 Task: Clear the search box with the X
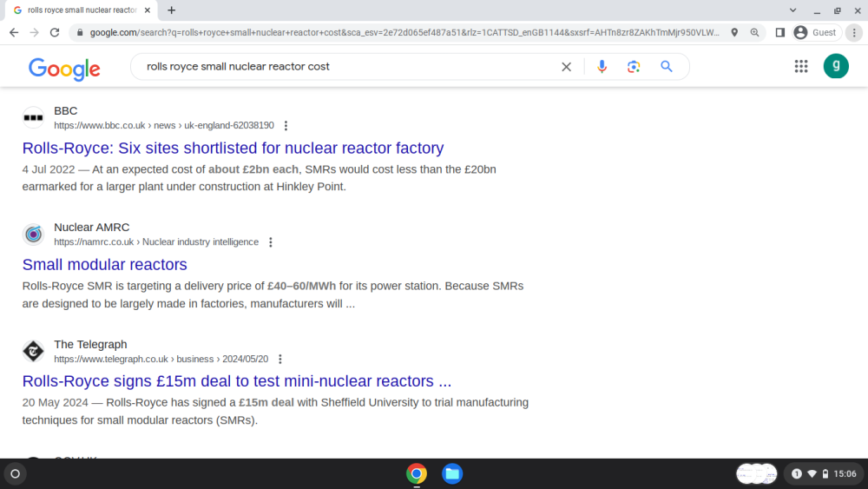[x=566, y=67]
